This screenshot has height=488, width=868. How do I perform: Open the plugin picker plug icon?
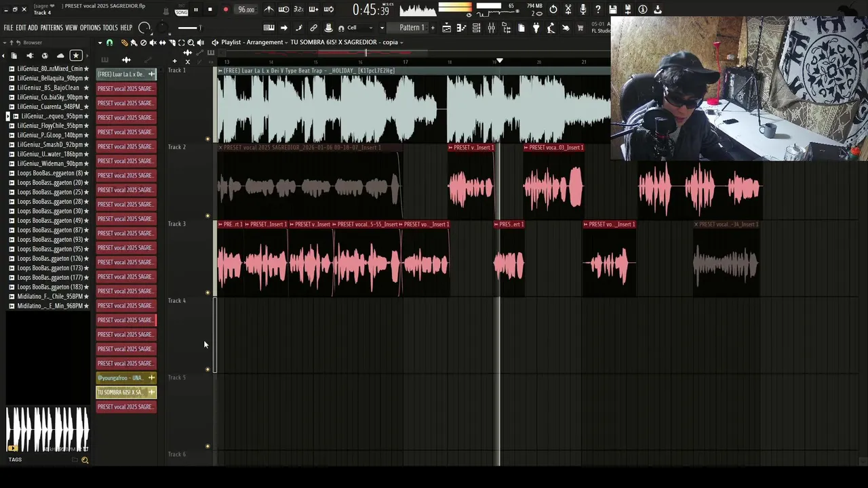tap(536, 28)
